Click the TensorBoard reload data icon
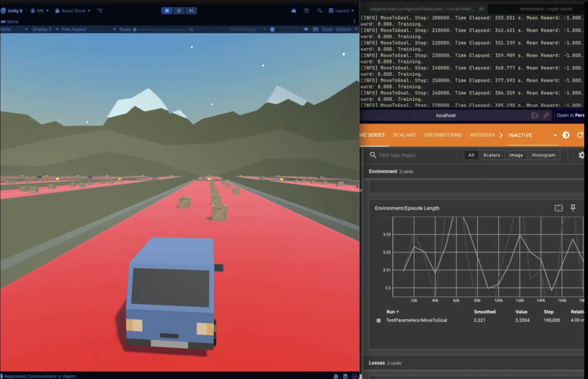Image resolution: width=588 pixels, height=379 pixels. (580, 135)
